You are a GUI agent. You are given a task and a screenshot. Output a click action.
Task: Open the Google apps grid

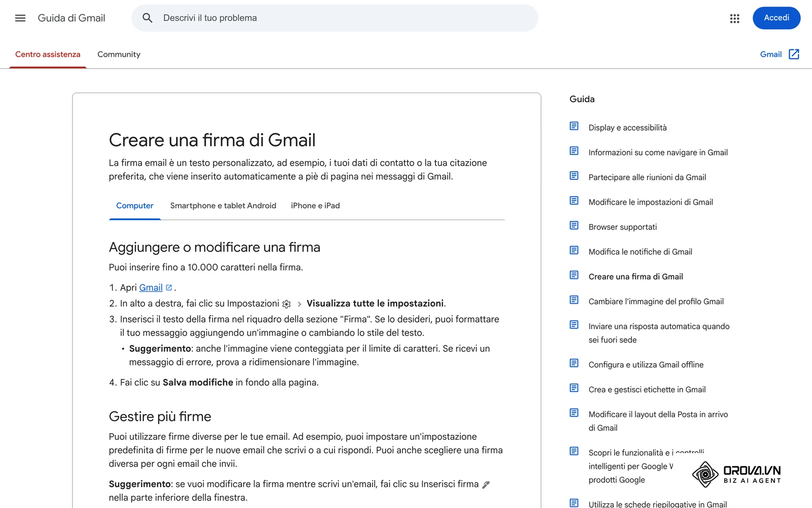click(x=734, y=18)
